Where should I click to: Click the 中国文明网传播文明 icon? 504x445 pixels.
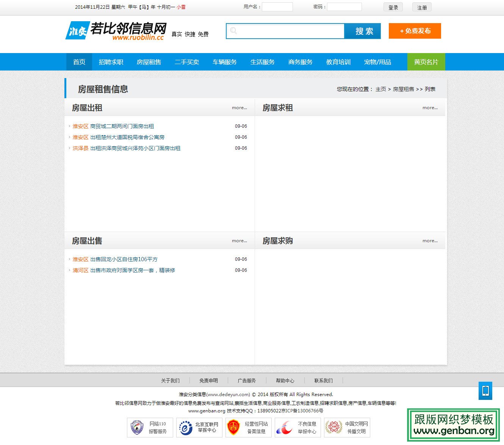(334, 427)
